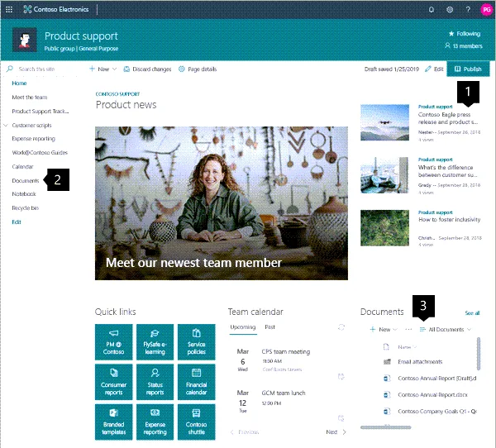Open Meet our newest team member story
Viewport: 496px width, 448px height.
(222, 203)
